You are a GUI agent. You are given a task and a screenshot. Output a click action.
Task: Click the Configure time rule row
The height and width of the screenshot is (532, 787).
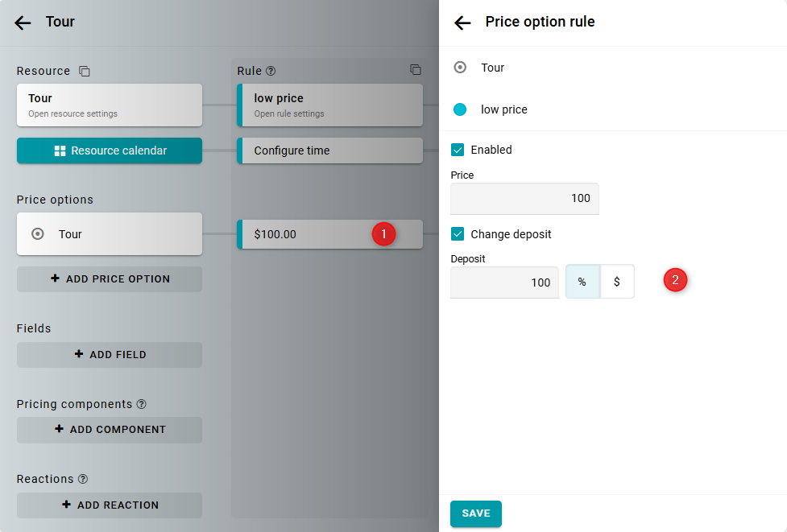[330, 151]
